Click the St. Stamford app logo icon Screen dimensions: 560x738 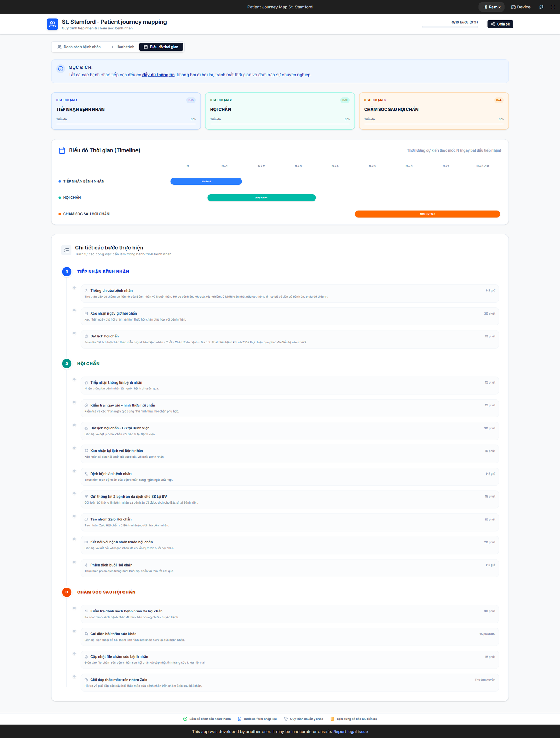52,24
